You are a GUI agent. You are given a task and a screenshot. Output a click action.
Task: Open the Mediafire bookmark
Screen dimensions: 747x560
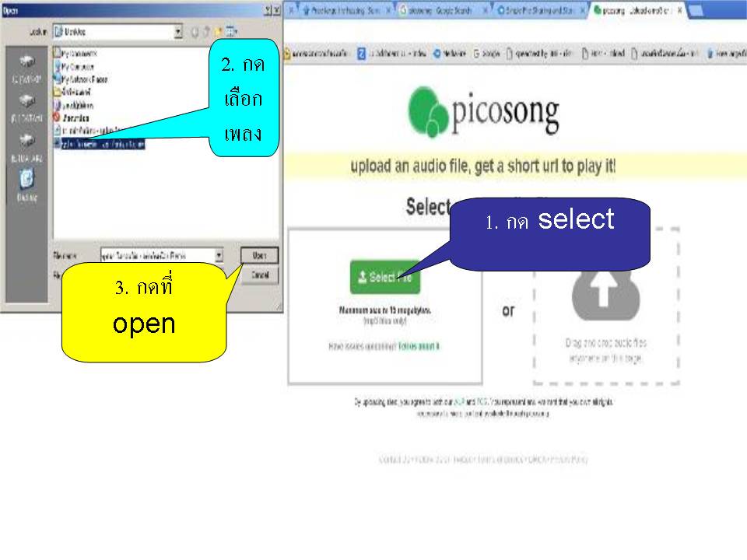click(x=450, y=54)
